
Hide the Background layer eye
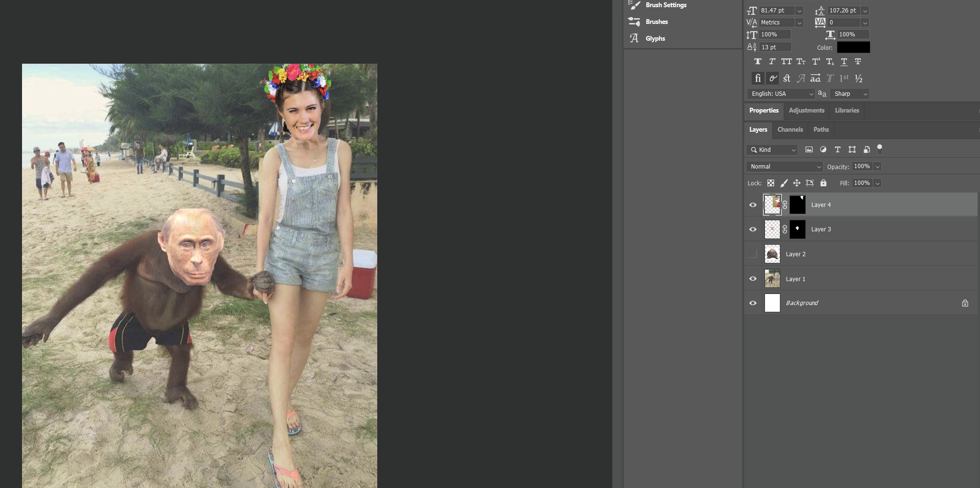(753, 303)
